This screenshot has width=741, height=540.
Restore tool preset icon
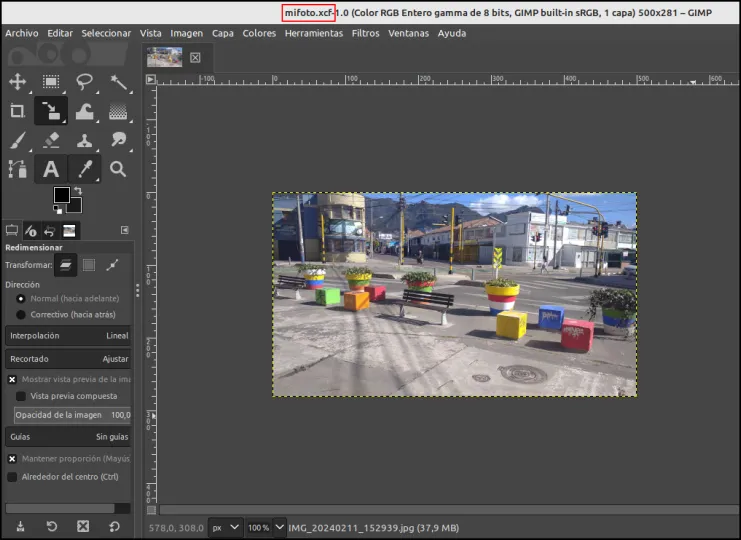[52, 526]
